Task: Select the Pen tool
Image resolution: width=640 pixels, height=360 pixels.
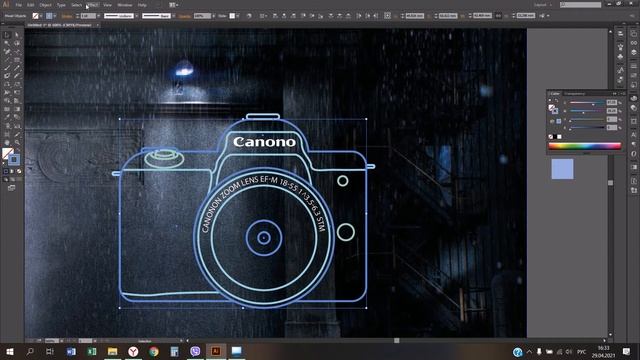Action: coord(7,51)
